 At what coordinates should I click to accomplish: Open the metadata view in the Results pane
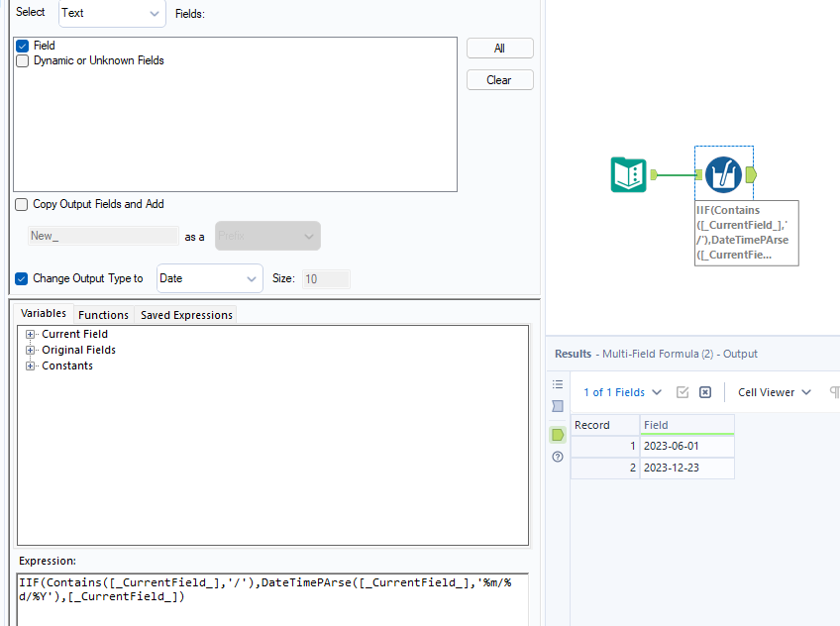pyautogui.click(x=558, y=403)
